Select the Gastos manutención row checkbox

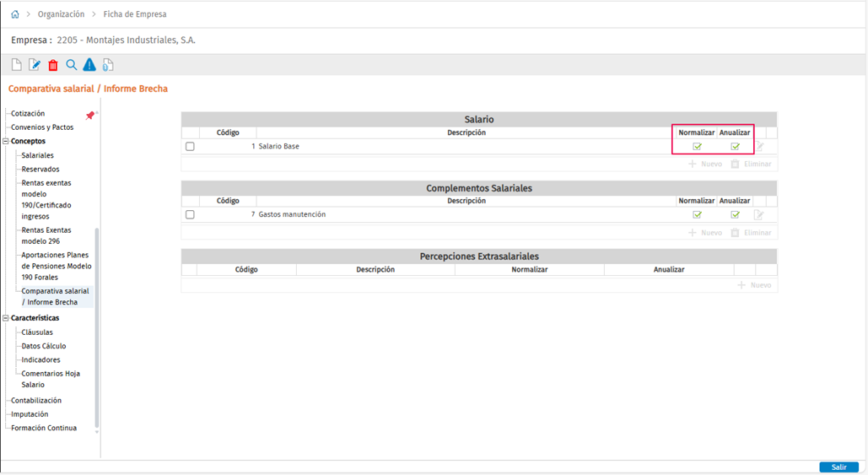tap(190, 215)
